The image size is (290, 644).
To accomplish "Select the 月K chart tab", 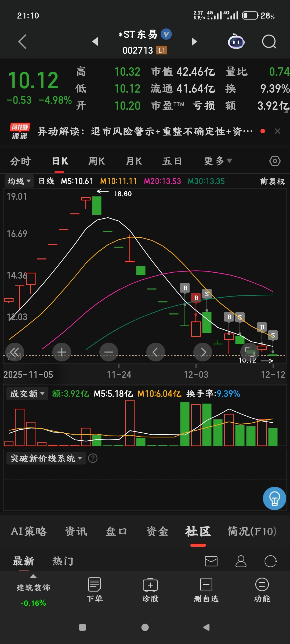I will [x=134, y=161].
